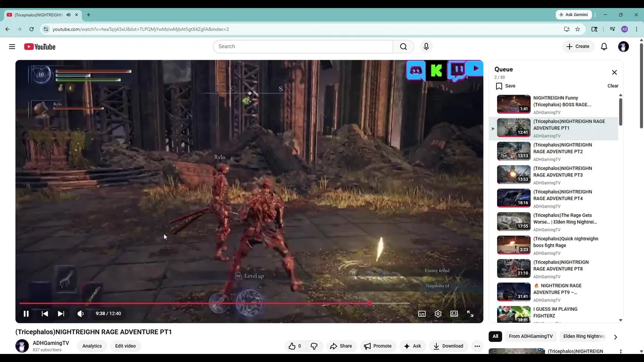This screenshot has width=644, height=362.
Task: Open ADHGamingTV channel name link
Action: (51, 343)
